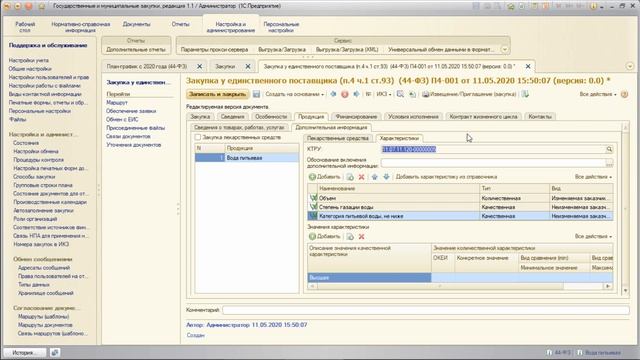
Task: Delete characteristic with red X icon
Action: tap(361, 177)
